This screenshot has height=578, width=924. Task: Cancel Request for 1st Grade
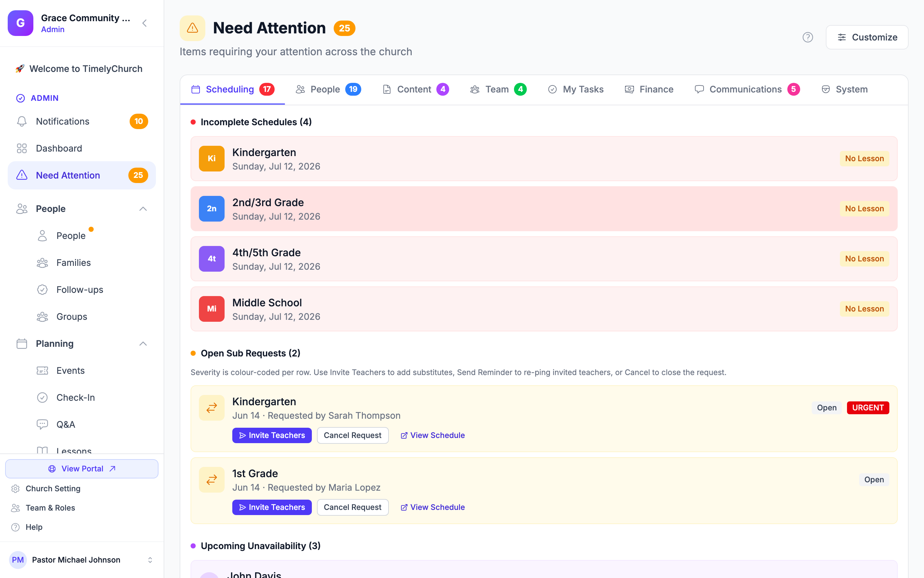pos(353,507)
